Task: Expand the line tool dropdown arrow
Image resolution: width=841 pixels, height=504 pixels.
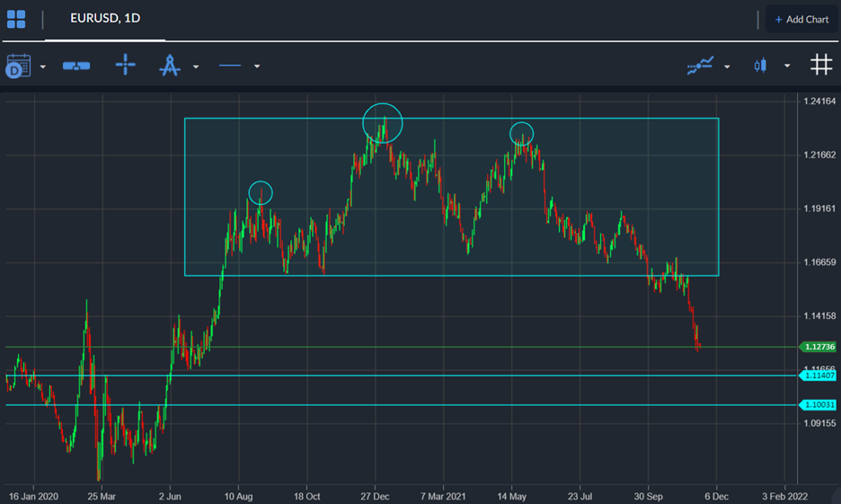Action: tap(257, 66)
